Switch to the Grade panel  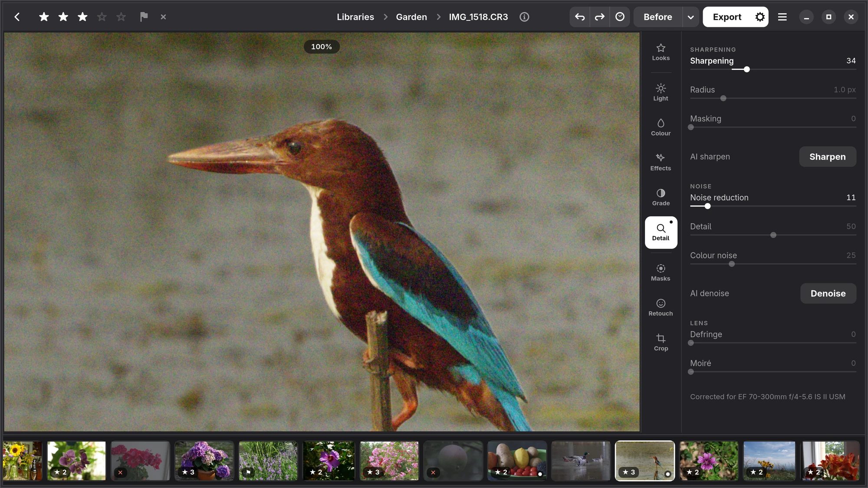[x=661, y=197]
